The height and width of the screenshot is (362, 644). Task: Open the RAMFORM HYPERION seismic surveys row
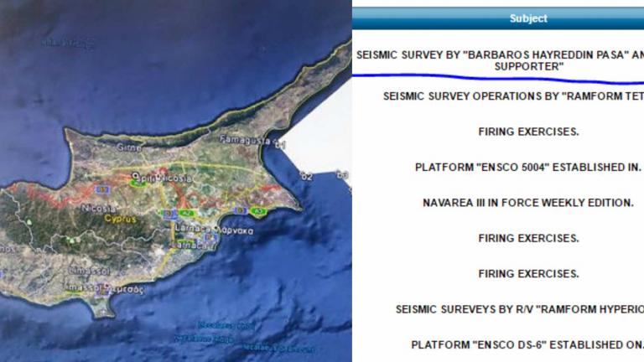pyautogui.click(x=520, y=309)
